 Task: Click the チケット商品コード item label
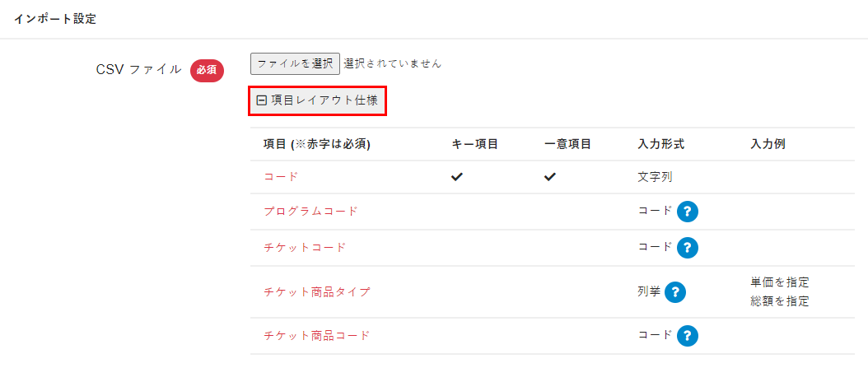pyautogui.click(x=317, y=336)
